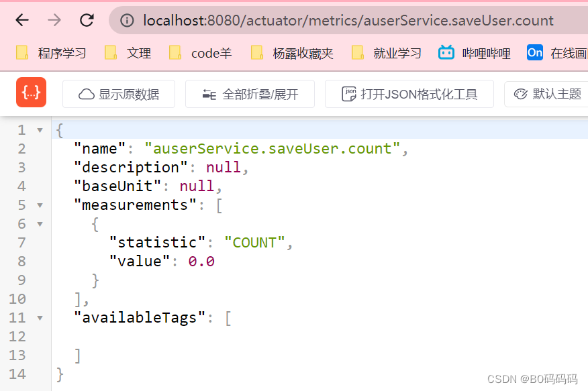Open the code羊 bookmark folder
This screenshot has width=588, height=391.
coord(200,53)
